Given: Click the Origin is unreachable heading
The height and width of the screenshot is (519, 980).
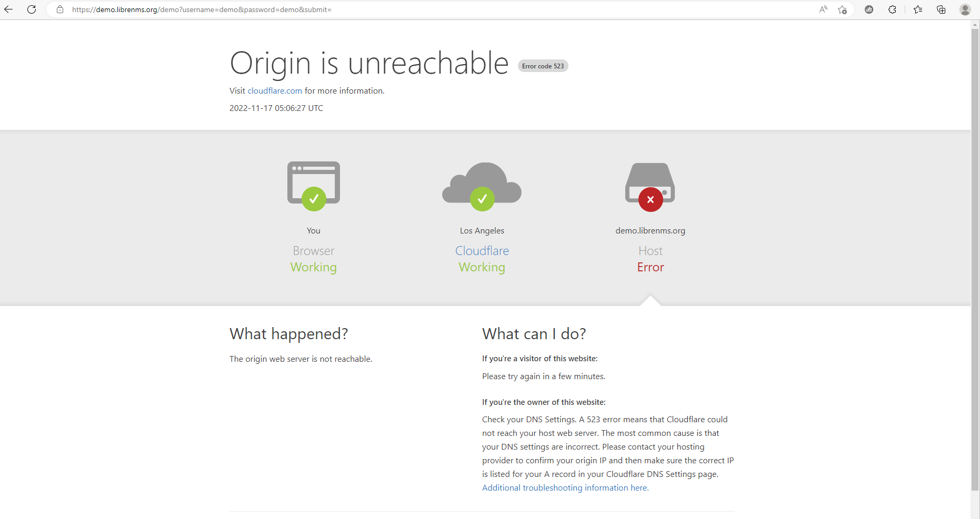Looking at the screenshot, I should tap(369, 64).
